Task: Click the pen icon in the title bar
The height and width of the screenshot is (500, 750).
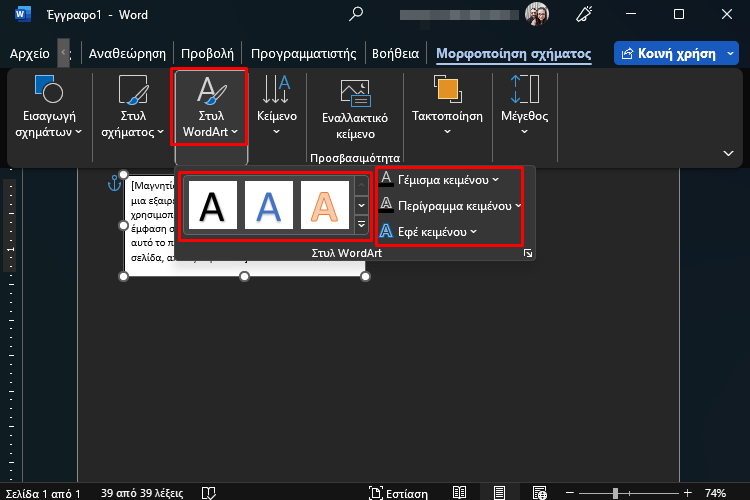Action: tap(584, 14)
